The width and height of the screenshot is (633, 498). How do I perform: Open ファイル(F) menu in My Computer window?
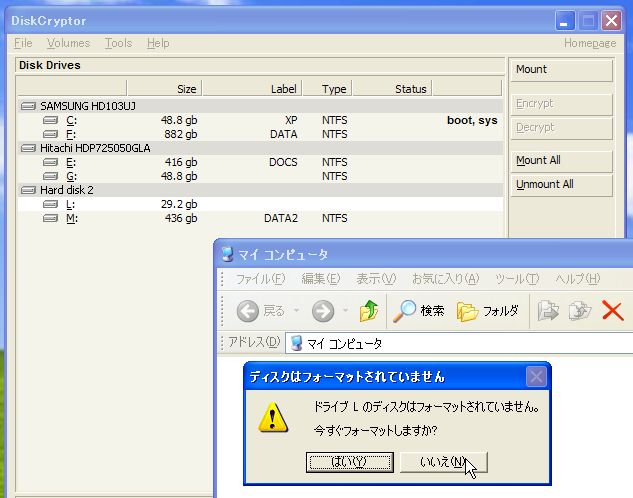[x=260, y=279]
